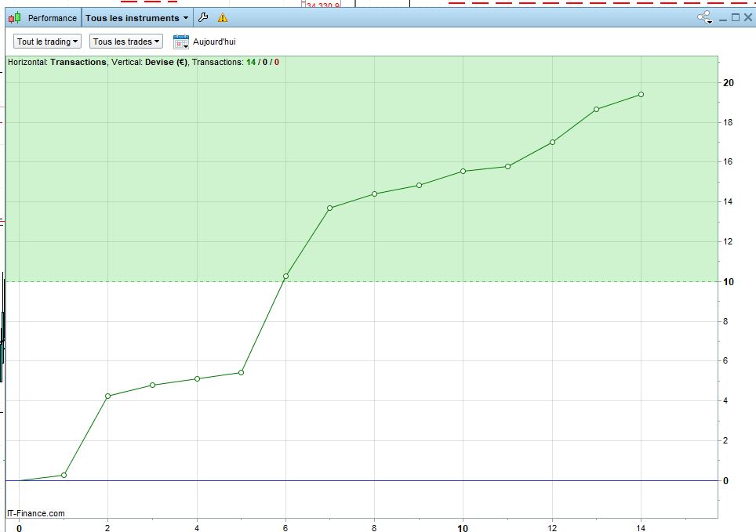Select the Performance title tab
Viewport: 756px width, 532px height.
pos(52,18)
